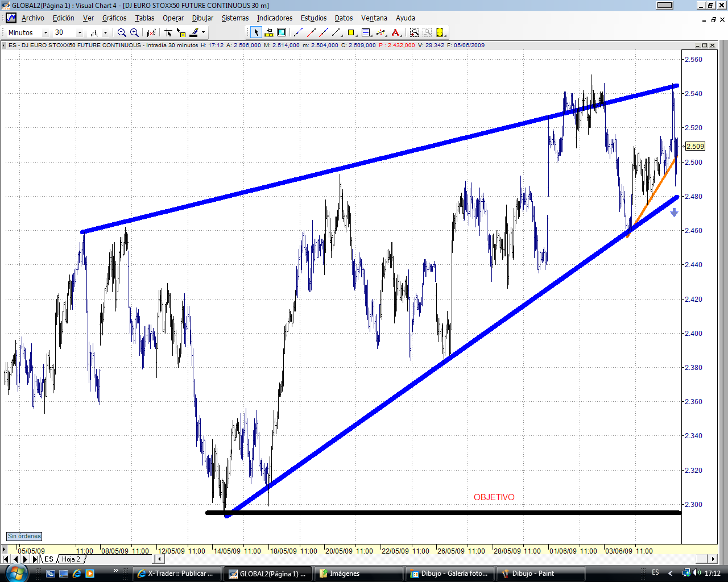Image resolution: width=728 pixels, height=582 pixels.
Task: Open the Estudios menu
Action: point(314,18)
